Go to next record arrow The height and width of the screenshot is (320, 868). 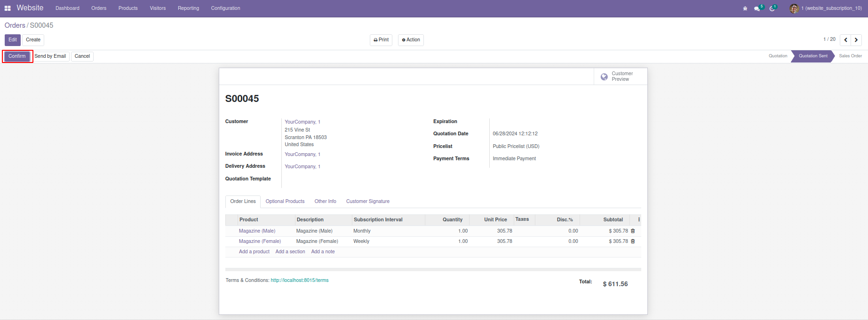click(856, 40)
